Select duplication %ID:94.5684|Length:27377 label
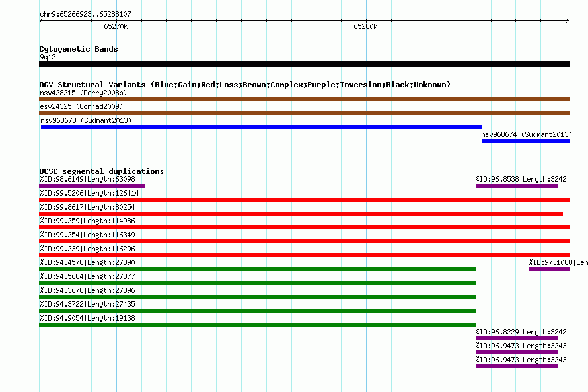The image size is (588, 392). 87,276
